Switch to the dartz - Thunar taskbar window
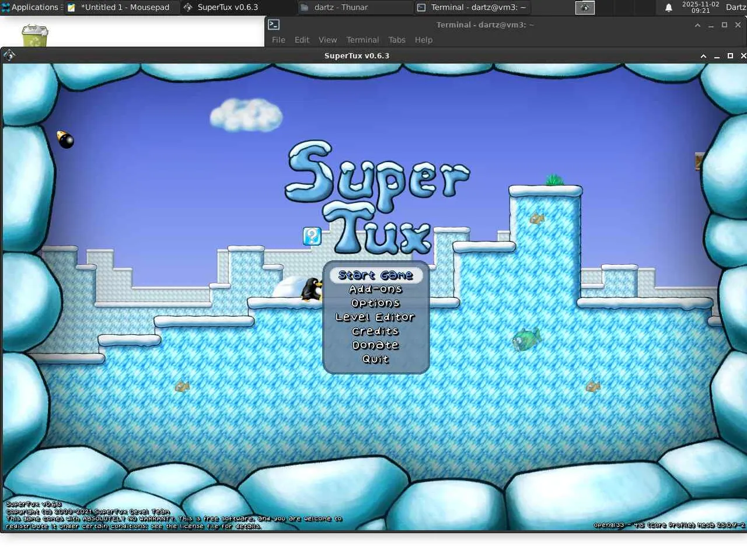 [355, 8]
